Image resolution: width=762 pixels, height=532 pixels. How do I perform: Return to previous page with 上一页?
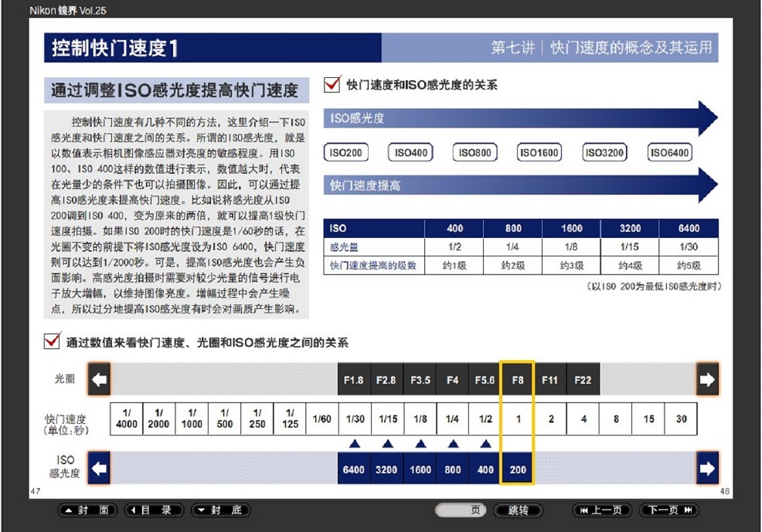pos(602,510)
